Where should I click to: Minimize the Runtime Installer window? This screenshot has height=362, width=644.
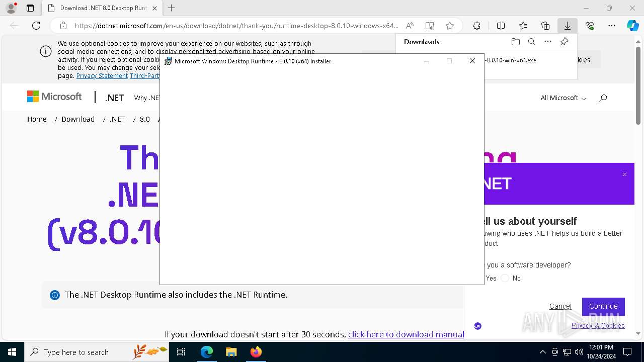[427, 61]
